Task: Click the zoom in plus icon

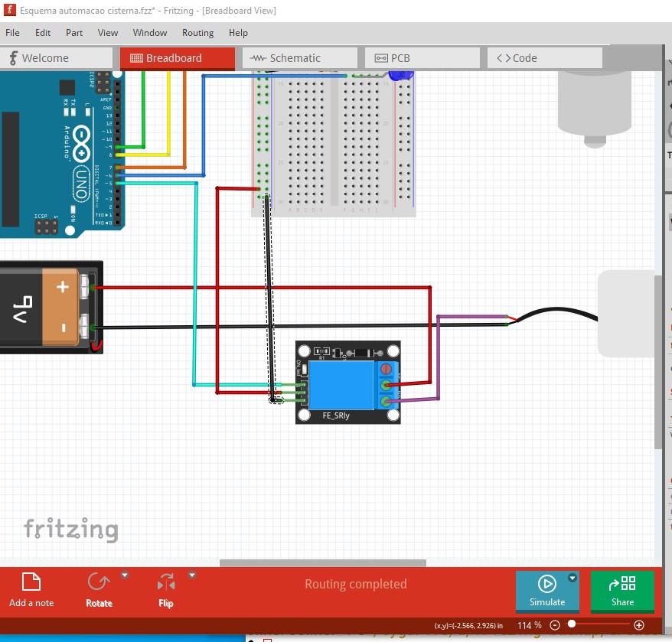Action: tap(639, 625)
